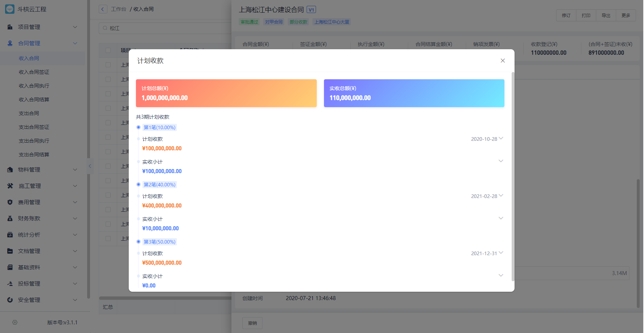
Task: Click the 施工管理 tools icon
Action: [10, 186]
